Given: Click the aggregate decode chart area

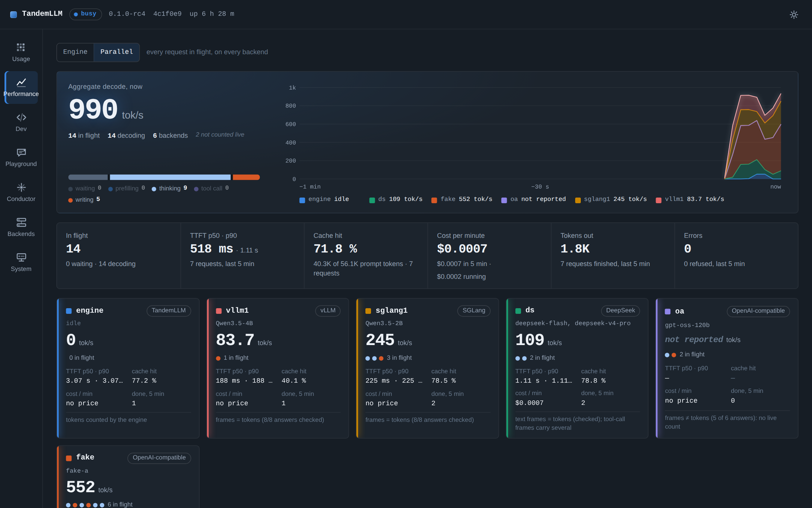Looking at the screenshot, I should tap(540, 133).
